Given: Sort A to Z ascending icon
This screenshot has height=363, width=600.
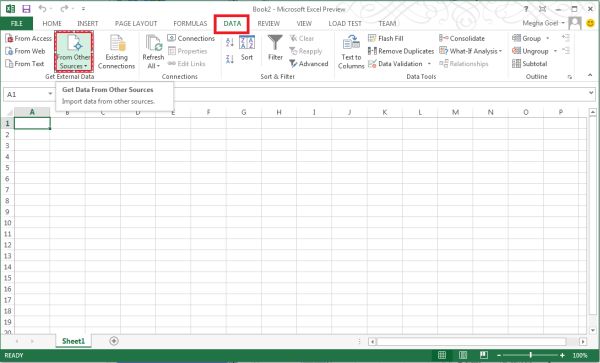Looking at the screenshot, I should [x=230, y=42].
